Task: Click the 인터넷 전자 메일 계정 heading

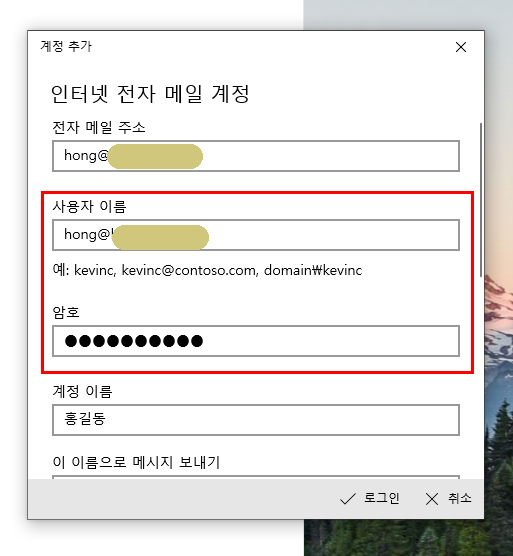Action: coord(150,94)
